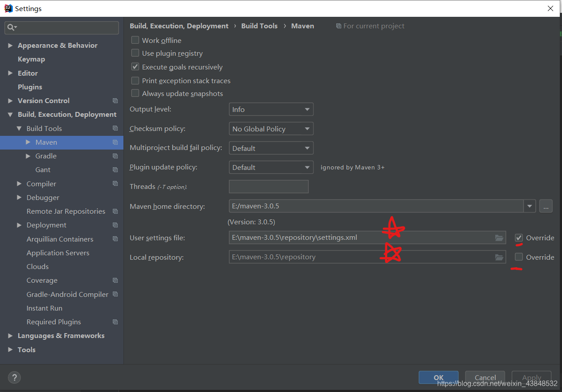Expand the Tools tree node
The width and height of the screenshot is (562, 392).
(10, 350)
